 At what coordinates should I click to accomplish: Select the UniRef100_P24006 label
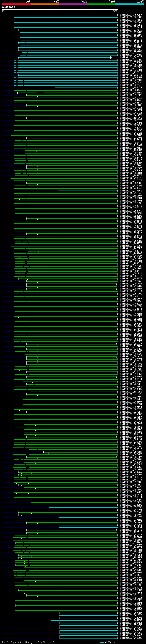(x=131, y=618)
